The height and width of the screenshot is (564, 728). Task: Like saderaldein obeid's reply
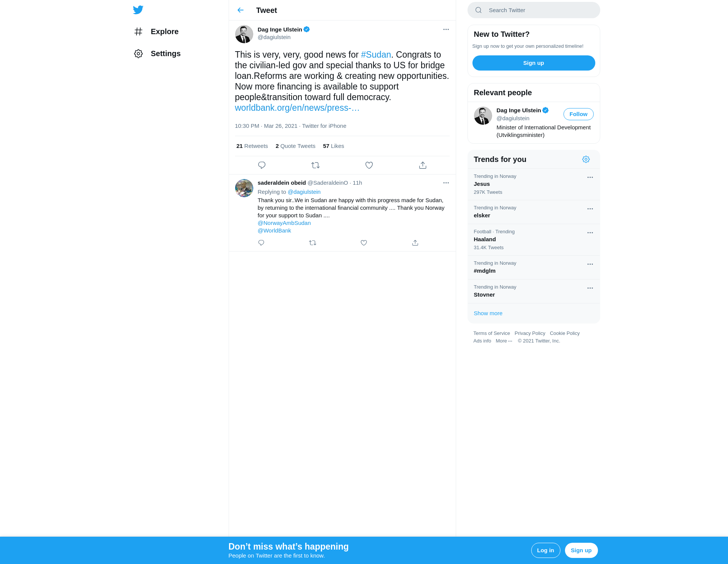point(364,243)
